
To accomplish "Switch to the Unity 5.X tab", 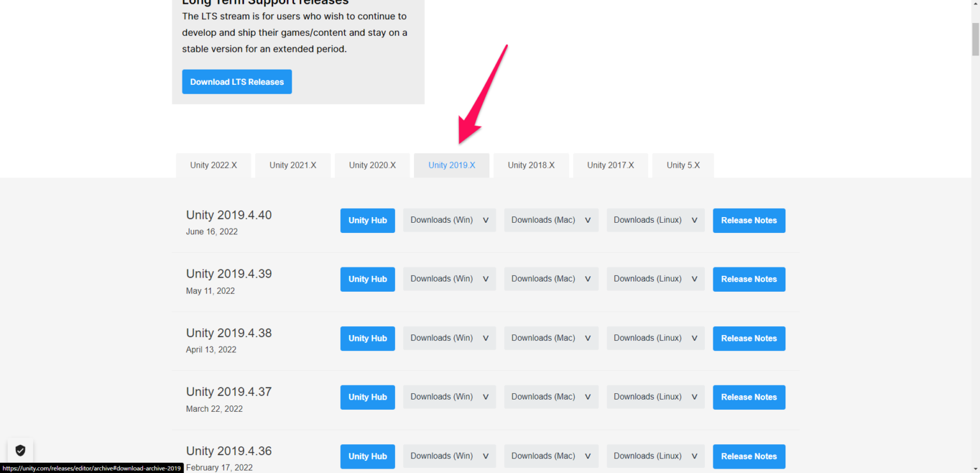I will [x=683, y=165].
